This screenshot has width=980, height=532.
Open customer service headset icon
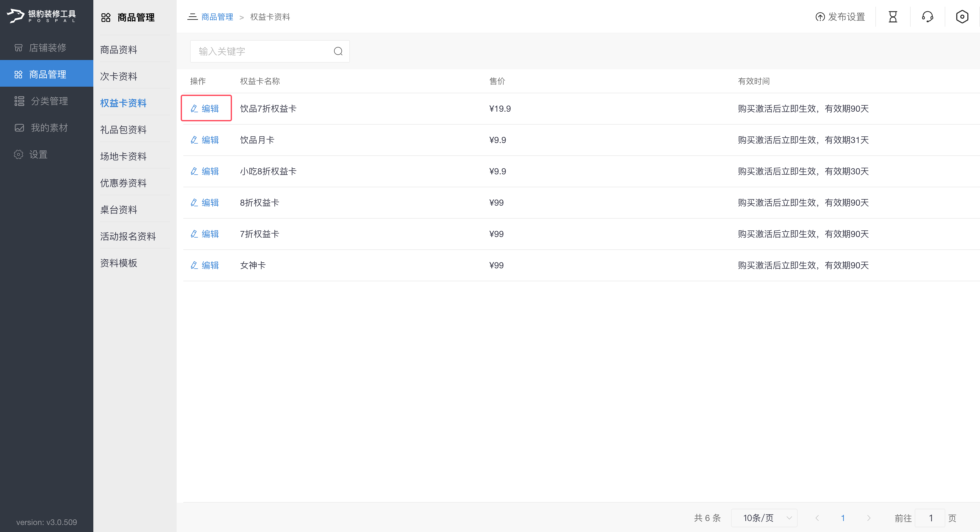tap(927, 17)
